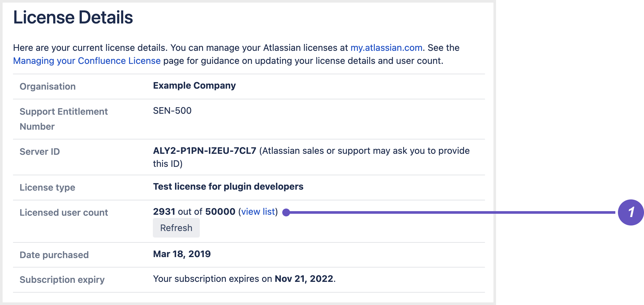Select the Example Company organisation value
This screenshot has height=305, width=644.
pyautogui.click(x=194, y=85)
